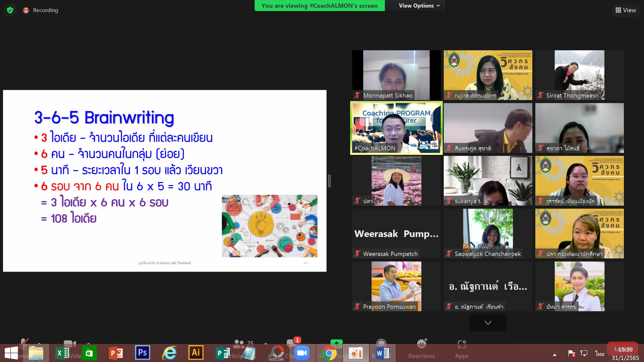
Task: Click the shared slide brainstorming image
Action: pyautogui.click(x=269, y=226)
